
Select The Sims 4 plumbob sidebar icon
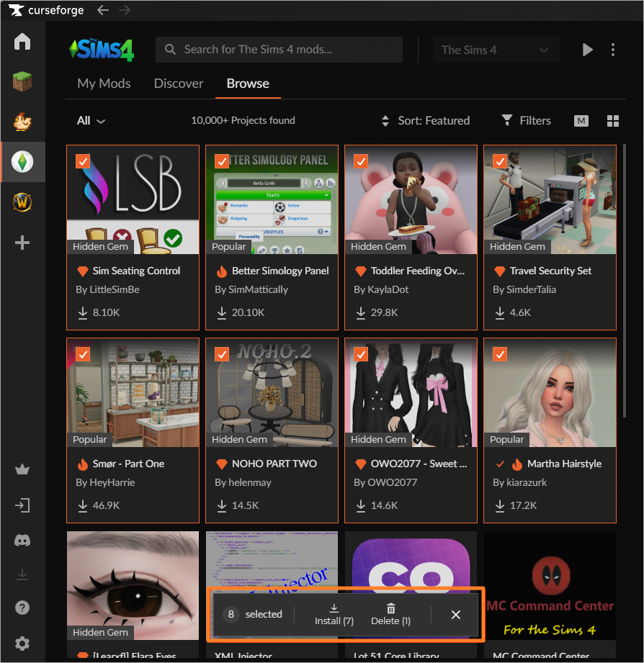[22, 162]
